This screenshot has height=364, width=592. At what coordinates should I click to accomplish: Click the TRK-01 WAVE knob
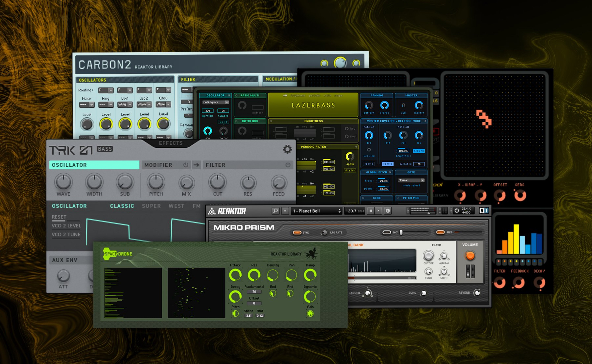tap(63, 182)
